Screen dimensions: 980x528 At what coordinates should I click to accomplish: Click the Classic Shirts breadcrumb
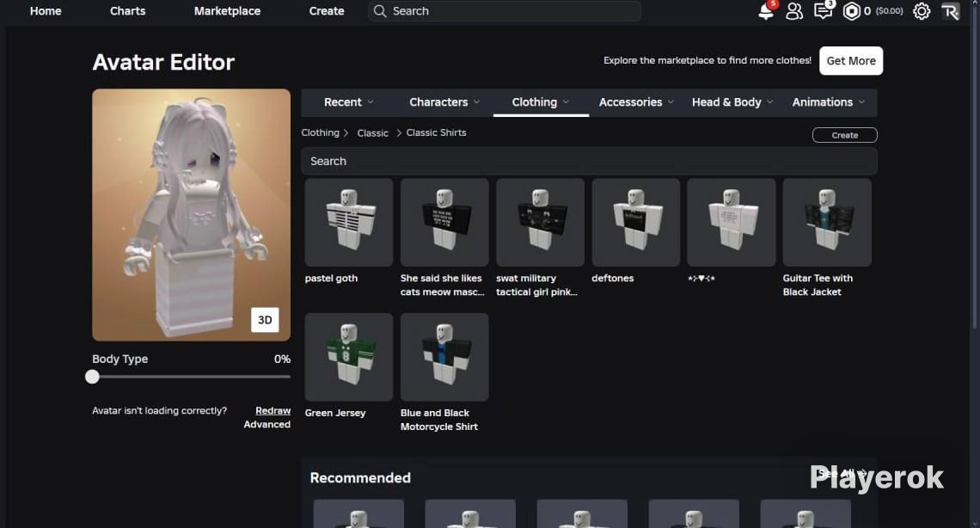(x=436, y=132)
